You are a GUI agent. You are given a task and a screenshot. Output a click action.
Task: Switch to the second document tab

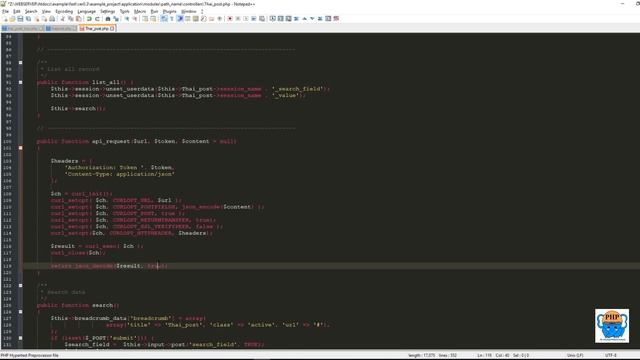pyautogui.click(x=61, y=29)
